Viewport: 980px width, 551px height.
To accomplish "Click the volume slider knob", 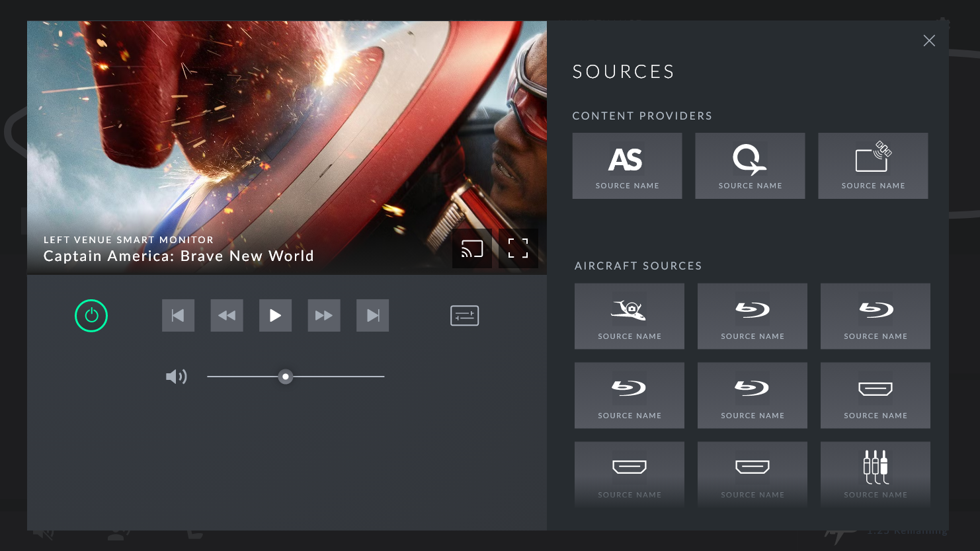I will (x=286, y=377).
